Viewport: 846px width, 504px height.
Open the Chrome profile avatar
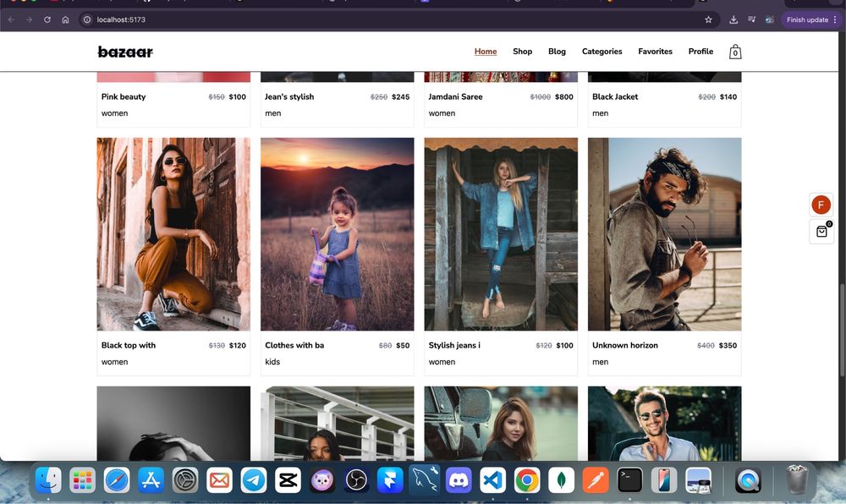pos(769,19)
